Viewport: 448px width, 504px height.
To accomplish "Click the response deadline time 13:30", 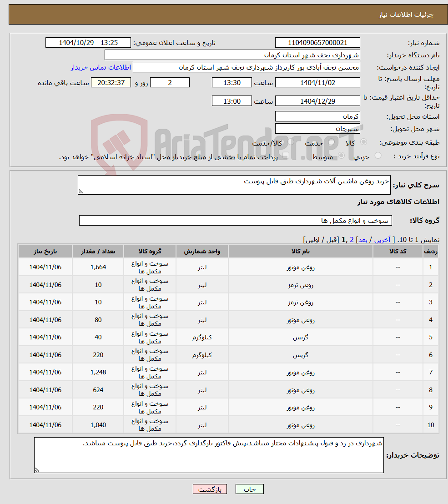I will pos(232,83).
